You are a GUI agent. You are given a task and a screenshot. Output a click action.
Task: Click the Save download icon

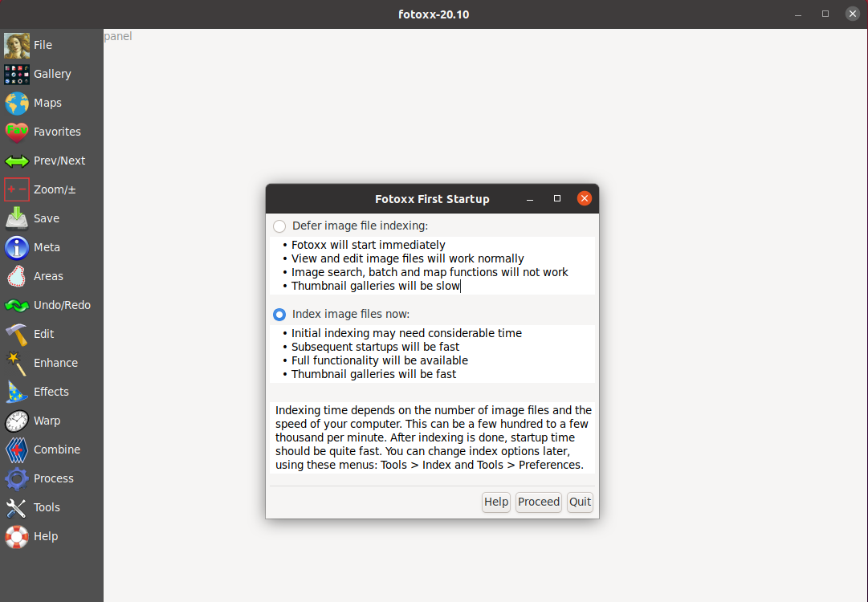tap(17, 218)
